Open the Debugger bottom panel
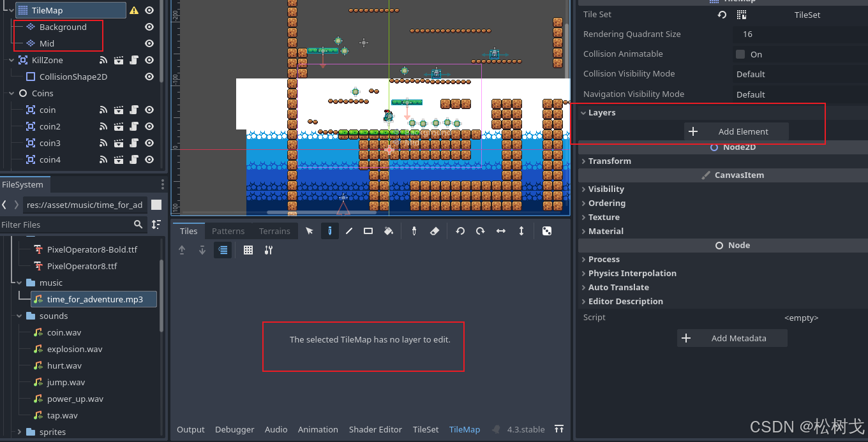The image size is (868, 442). (x=235, y=429)
